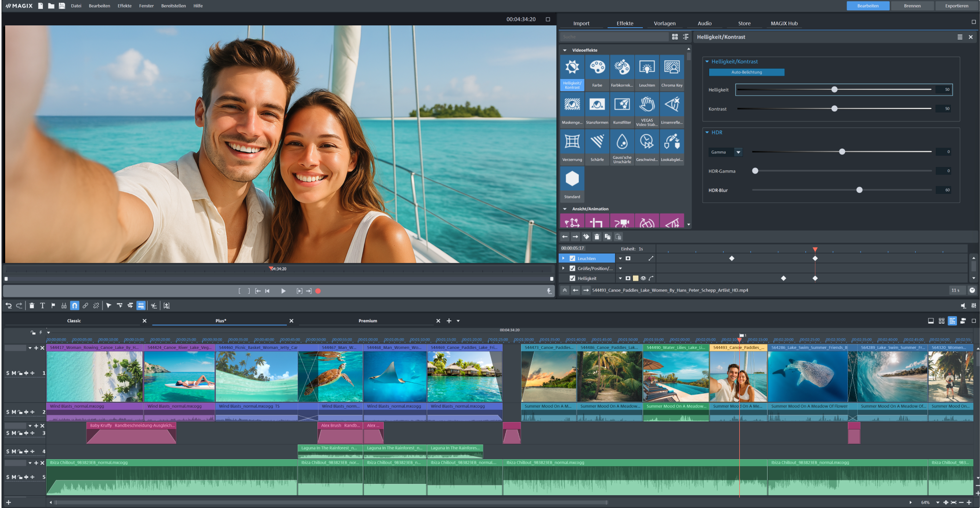This screenshot has width=980, height=508.
Task: Switch to the Vorlagen tab
Action: (664, 23)
